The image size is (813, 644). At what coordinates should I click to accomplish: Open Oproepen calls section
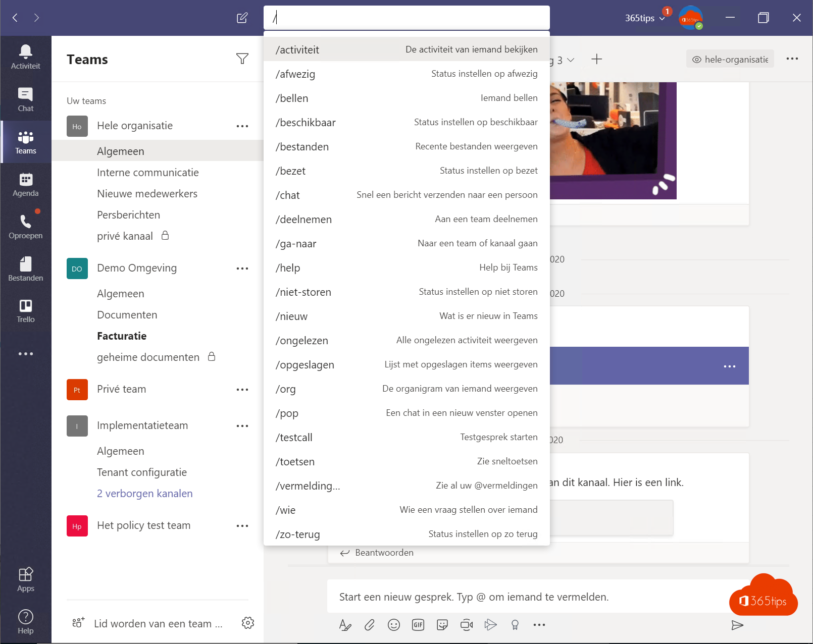click(x=25, y=227)
